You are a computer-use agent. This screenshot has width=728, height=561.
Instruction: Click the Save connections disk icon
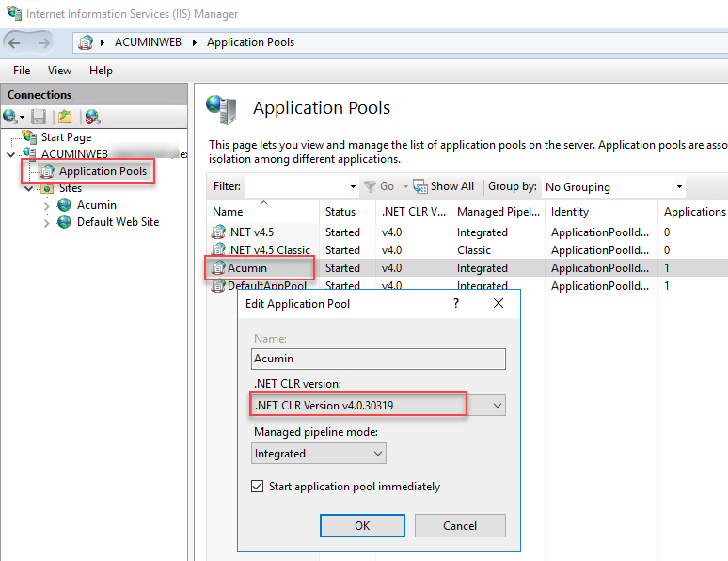point(38,116)
